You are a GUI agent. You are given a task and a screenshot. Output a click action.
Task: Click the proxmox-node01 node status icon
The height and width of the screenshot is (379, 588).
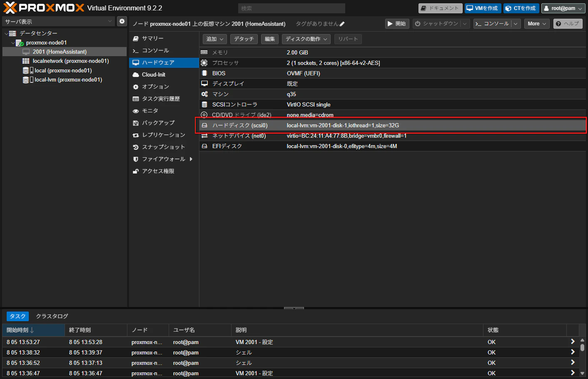click(x=19, y=42)
